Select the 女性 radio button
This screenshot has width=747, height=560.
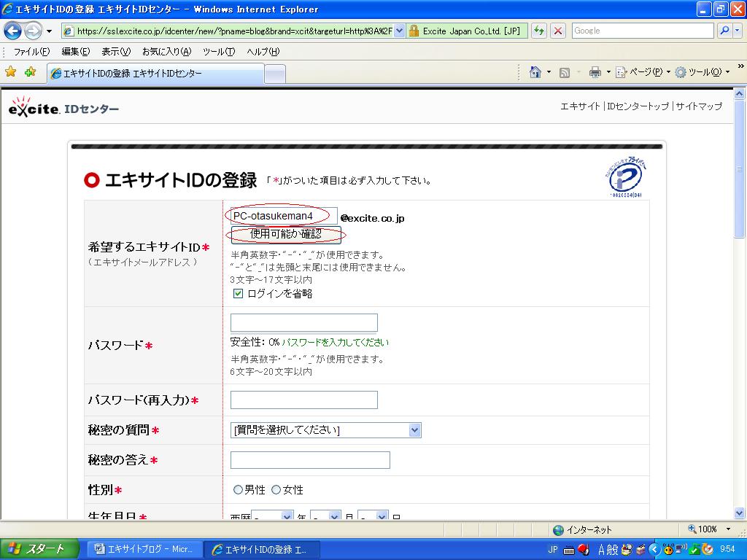click(x=276, y=489)
